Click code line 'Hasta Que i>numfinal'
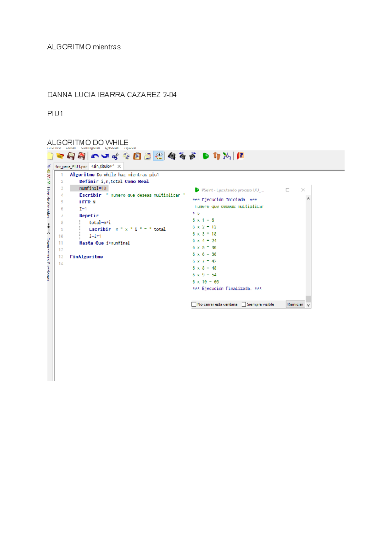Screen dimensions: 392x554 point(104,243)
